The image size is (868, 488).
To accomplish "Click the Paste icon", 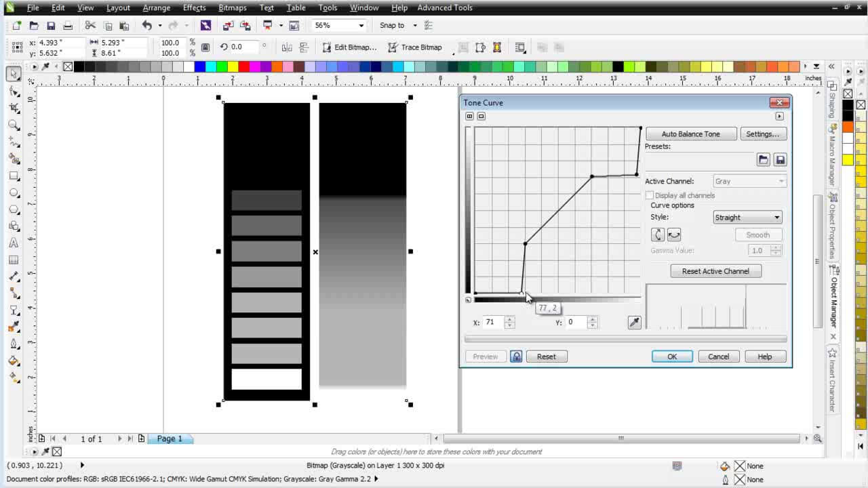I will (x=124, y=26).
